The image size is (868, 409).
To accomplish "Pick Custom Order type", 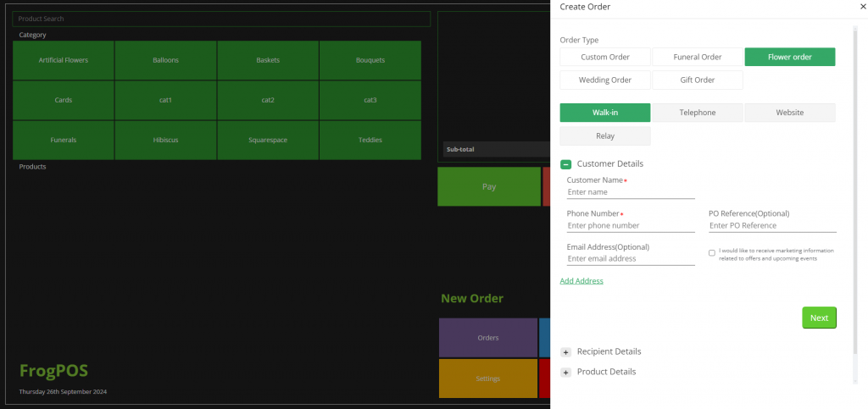I will click(x=605, y=57).
